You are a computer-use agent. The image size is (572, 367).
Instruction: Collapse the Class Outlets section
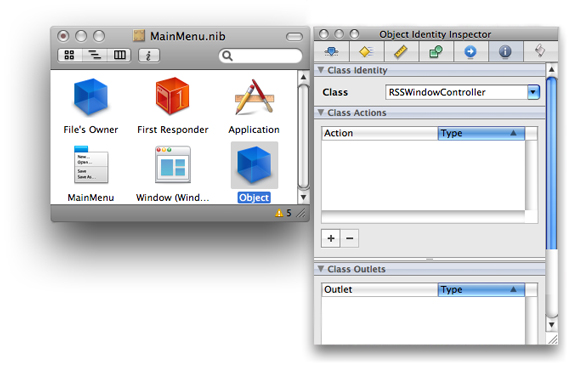coord(321,269)
